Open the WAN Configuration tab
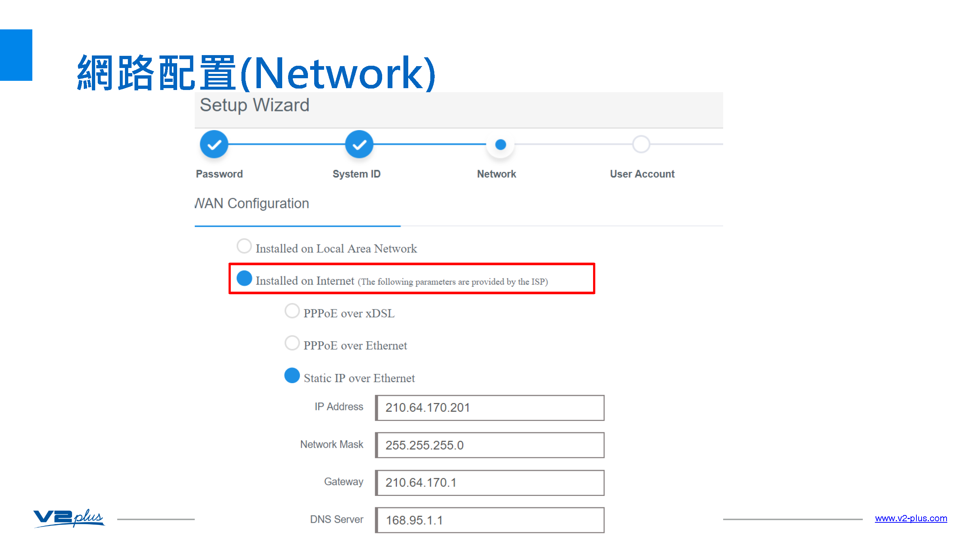 click(x=252, y=204)
